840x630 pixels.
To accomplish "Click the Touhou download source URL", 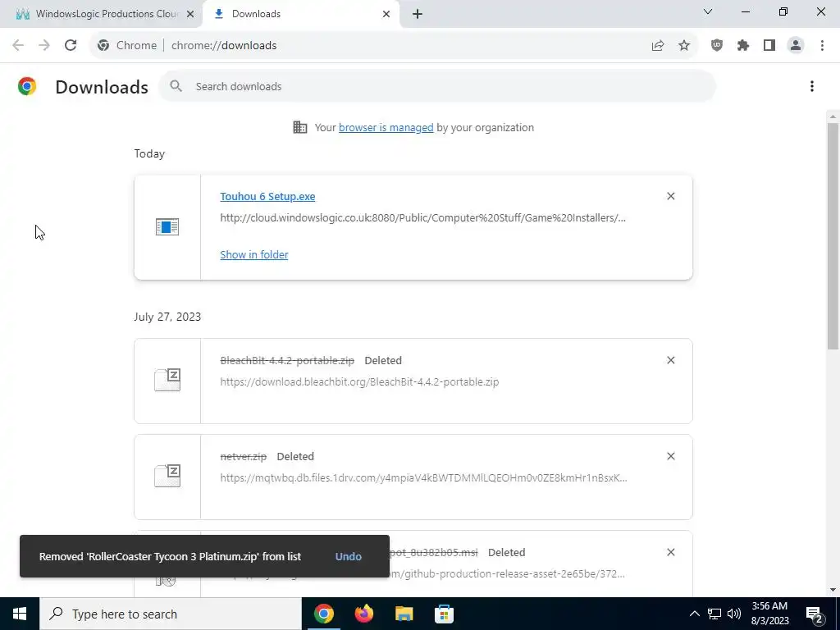I will [x=422, y=217].
